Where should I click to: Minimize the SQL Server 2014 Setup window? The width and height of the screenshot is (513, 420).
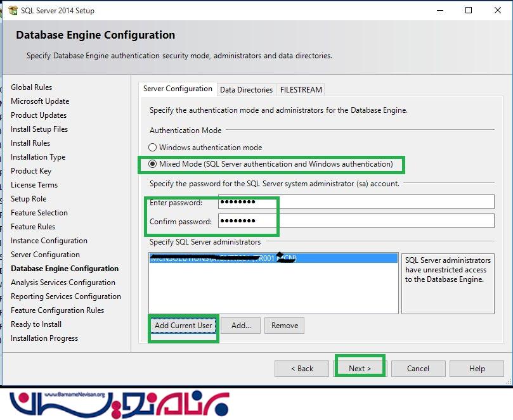pyautogui.click(x=440, y=11)
